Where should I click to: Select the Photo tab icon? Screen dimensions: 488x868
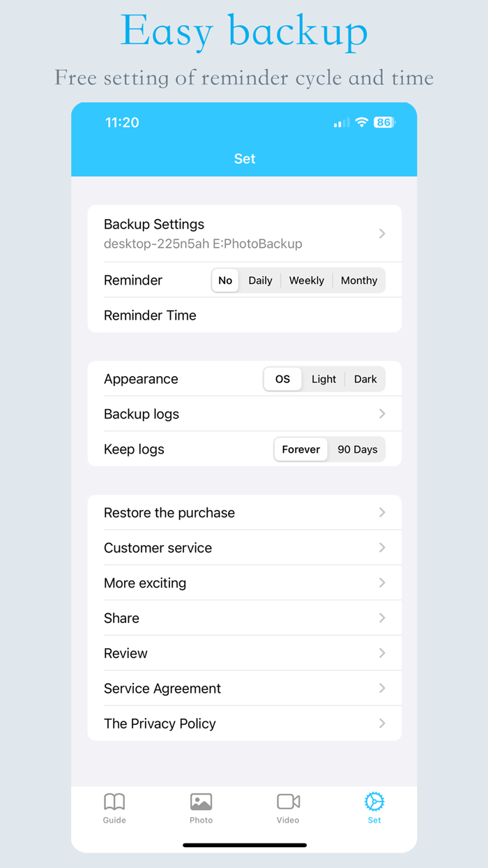click(201, 801)
